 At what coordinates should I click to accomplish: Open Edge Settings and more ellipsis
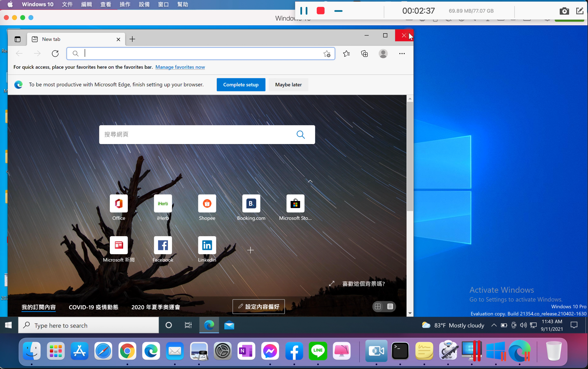[402, 53]
